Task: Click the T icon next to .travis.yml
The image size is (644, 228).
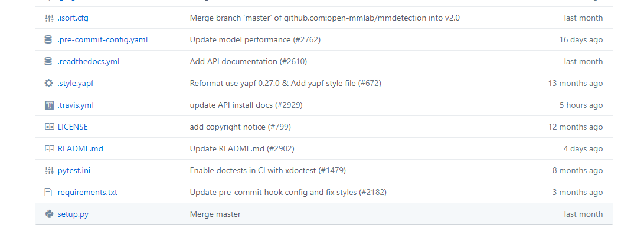Action: tap(49, 105)
